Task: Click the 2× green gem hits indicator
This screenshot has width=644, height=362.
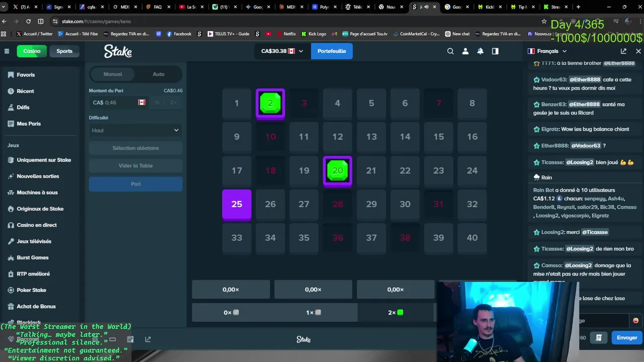Action: click(395, 312)
